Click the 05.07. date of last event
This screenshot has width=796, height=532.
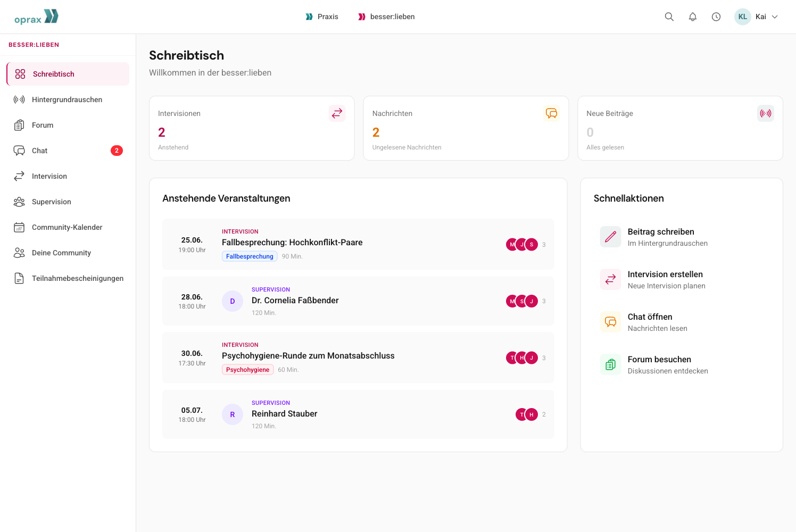point(192,410)
